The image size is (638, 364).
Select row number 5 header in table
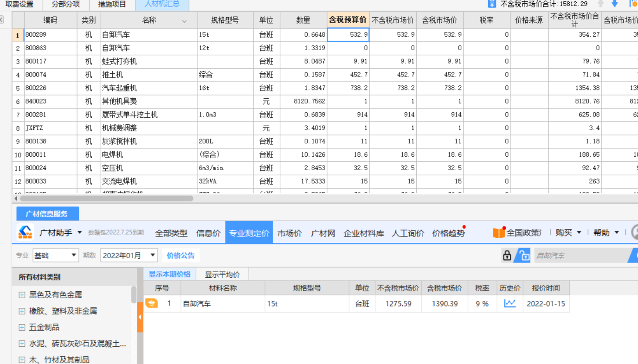[18, 88]
